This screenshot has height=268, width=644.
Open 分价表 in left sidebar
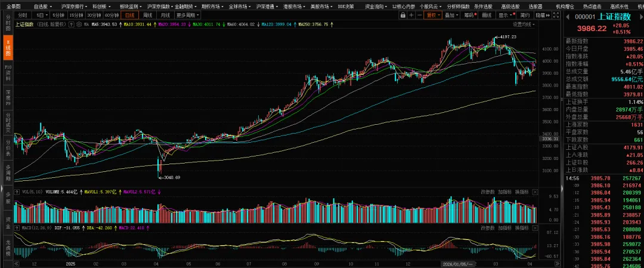8,149
